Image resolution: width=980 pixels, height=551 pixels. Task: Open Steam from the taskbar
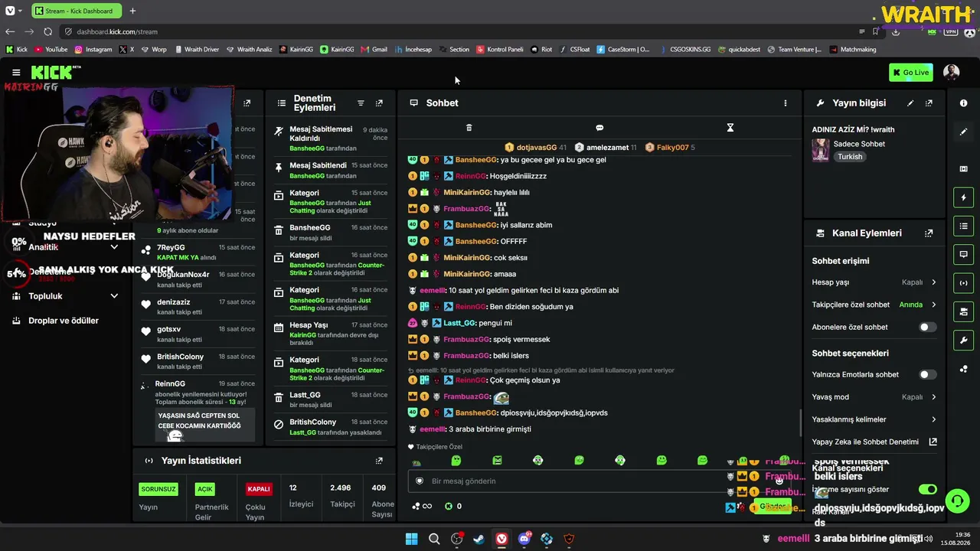click(479, 539)
